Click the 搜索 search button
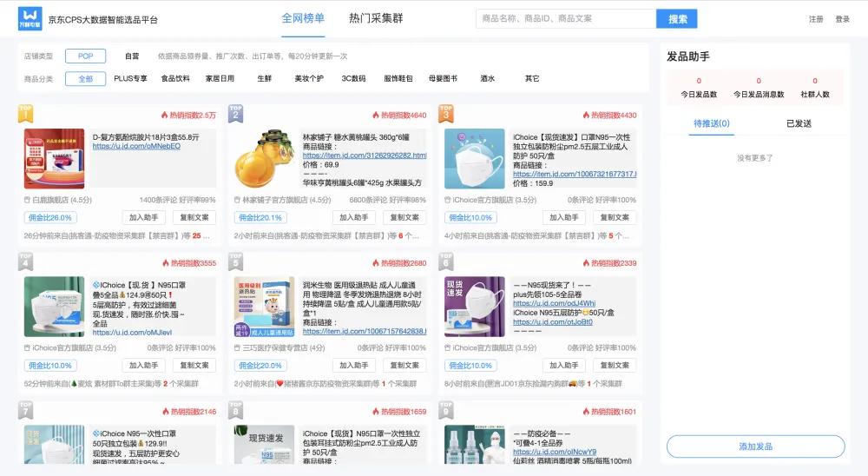This screenshot has width=868, height=476. (x=677, y=19)
